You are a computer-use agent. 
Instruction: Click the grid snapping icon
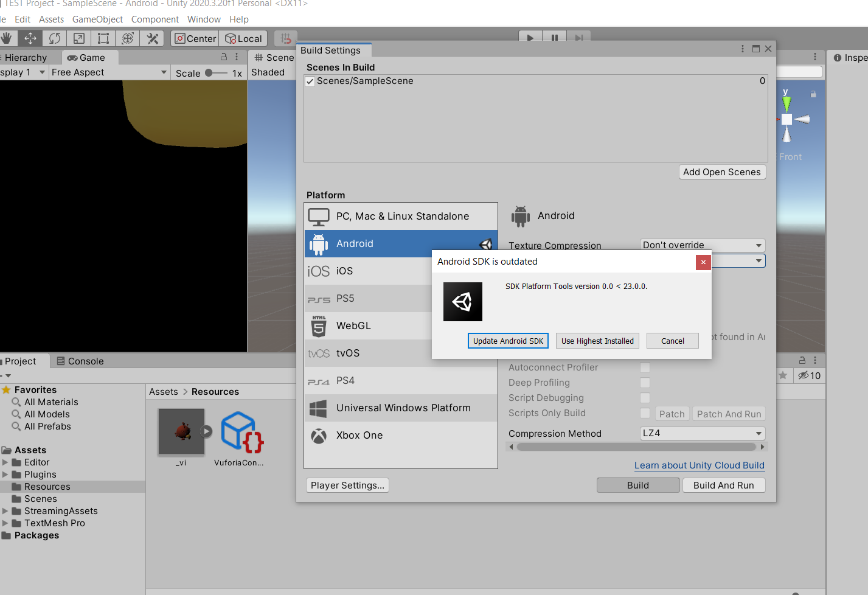(286, 38)
